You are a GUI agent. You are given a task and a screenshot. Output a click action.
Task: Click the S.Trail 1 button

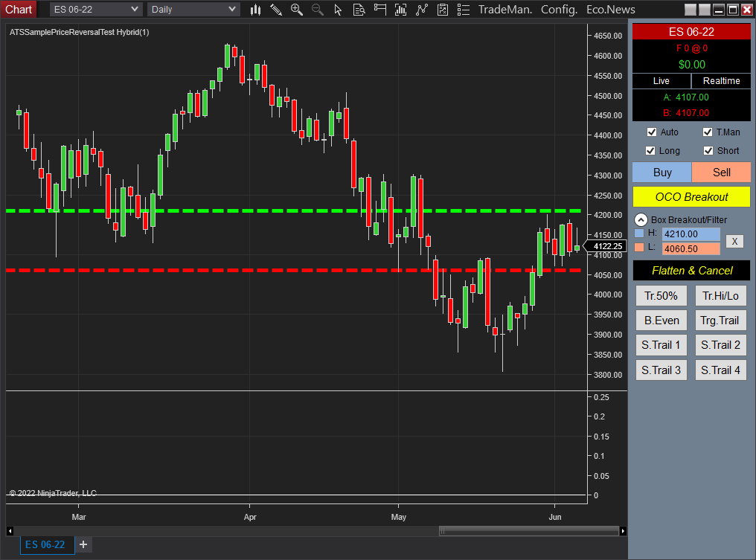(661, 345)
